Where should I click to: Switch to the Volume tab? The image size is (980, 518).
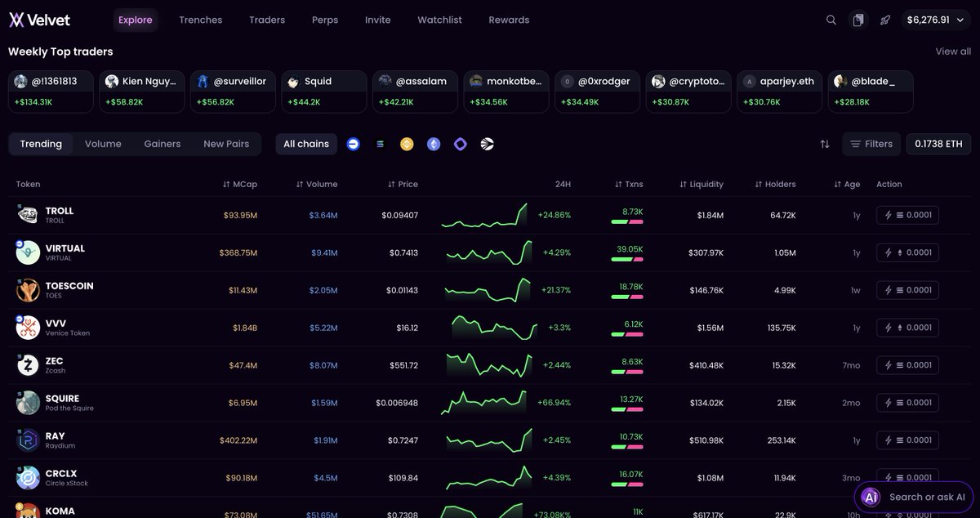click(x=103, y=144)
